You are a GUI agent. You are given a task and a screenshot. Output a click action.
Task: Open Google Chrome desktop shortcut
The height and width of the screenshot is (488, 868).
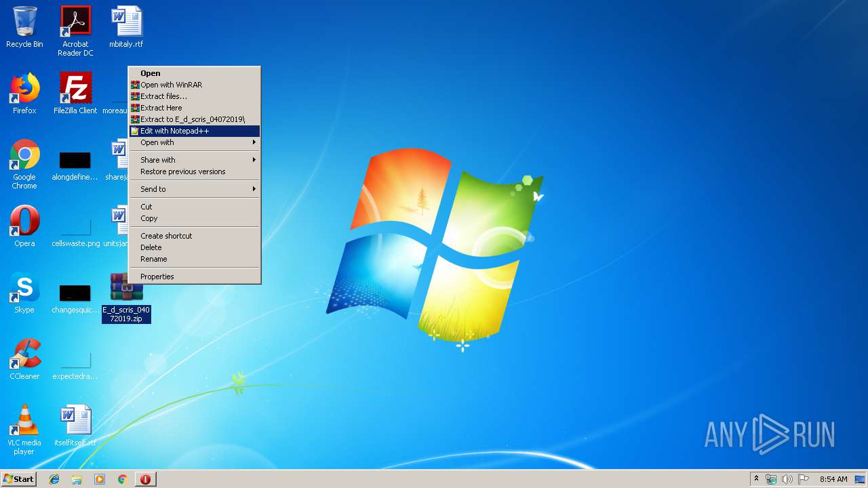(24, 164)
